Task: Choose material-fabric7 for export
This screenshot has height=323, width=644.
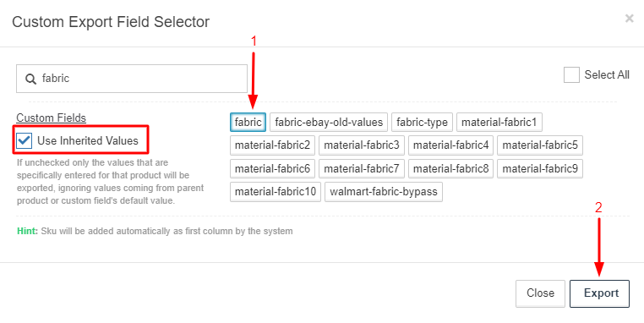Action: pos(362,168)
